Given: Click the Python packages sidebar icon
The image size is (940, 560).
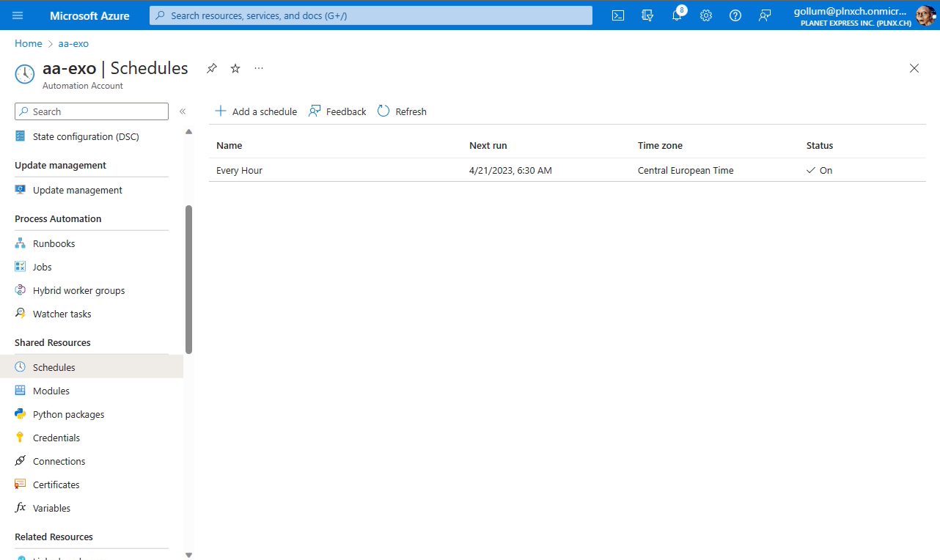Looking at the screenshot, I should (20, 414).
